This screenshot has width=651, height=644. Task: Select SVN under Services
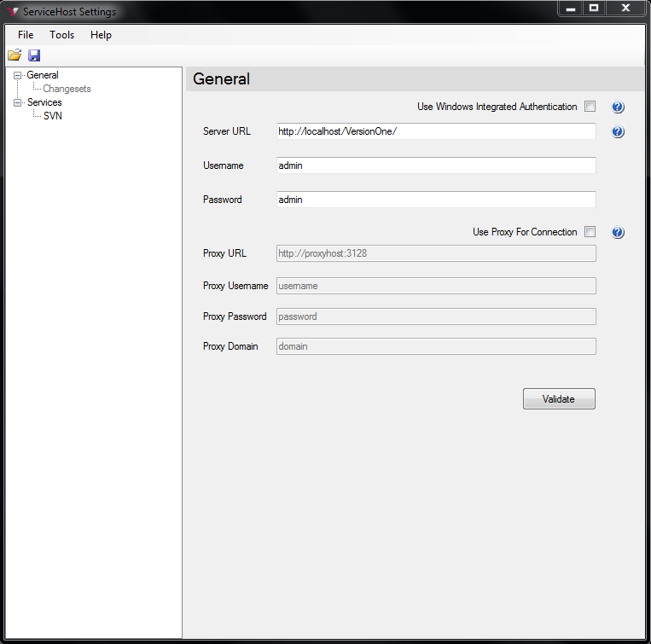tap(53, 116)
